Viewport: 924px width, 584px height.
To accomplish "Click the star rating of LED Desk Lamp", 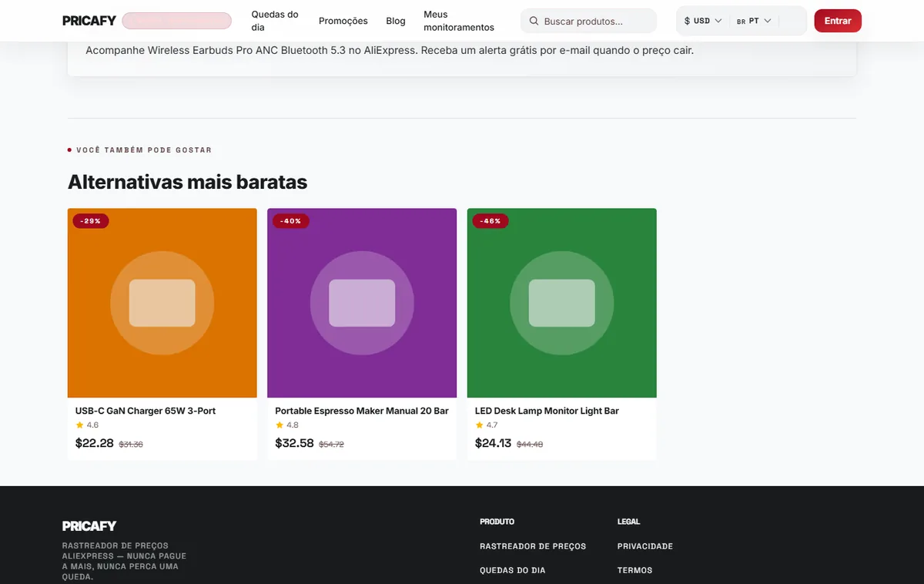I will [x=487, y=425].
